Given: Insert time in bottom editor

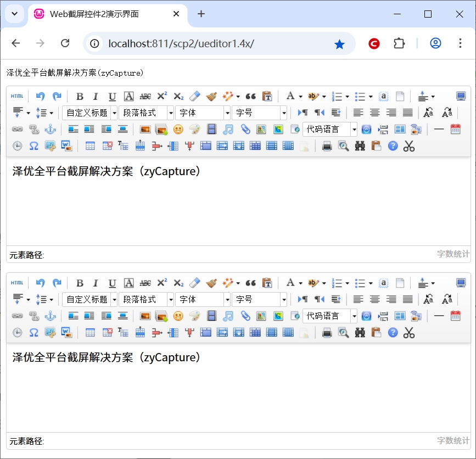Looking at the screenshot, I should click(18, 332).
